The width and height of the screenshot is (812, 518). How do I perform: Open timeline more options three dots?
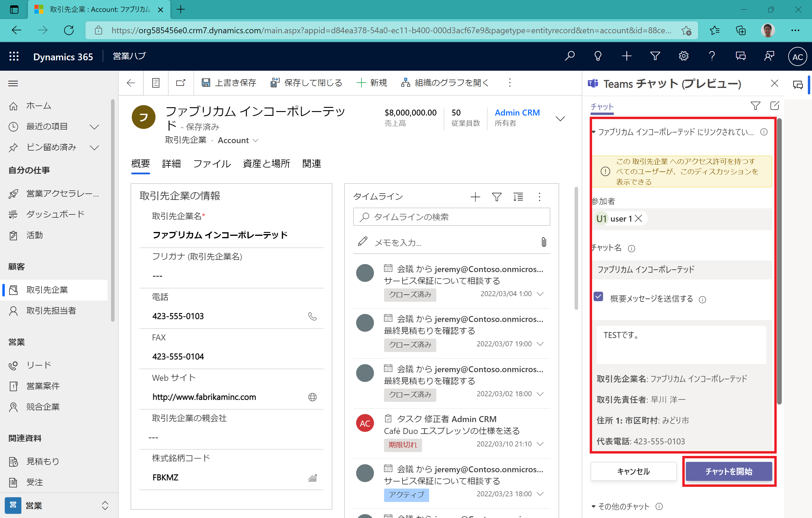pyautogui.click(x=540, y=197)
